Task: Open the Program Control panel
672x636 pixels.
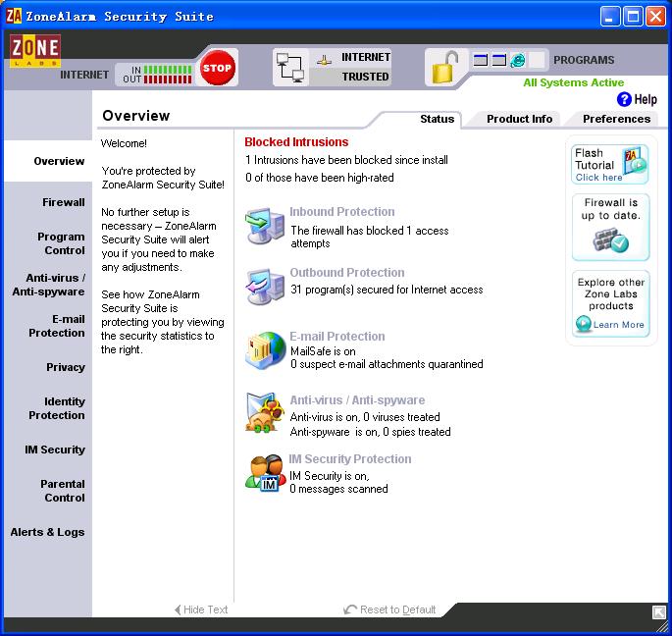Action: [61, 243]
